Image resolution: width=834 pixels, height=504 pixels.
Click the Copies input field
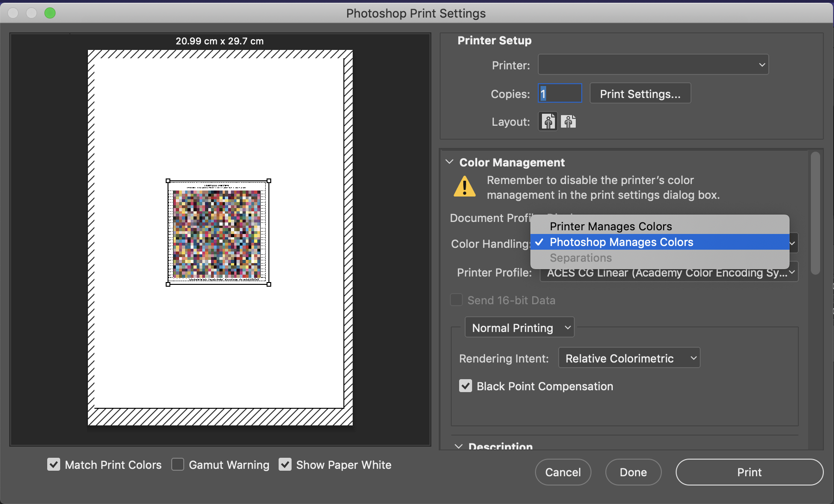pos(560,93)
